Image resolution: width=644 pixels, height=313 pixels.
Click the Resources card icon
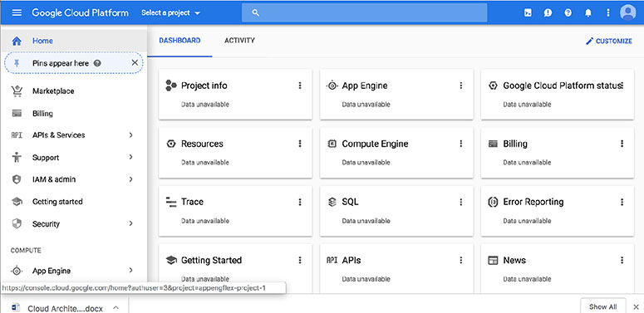(x=171, y=144)
